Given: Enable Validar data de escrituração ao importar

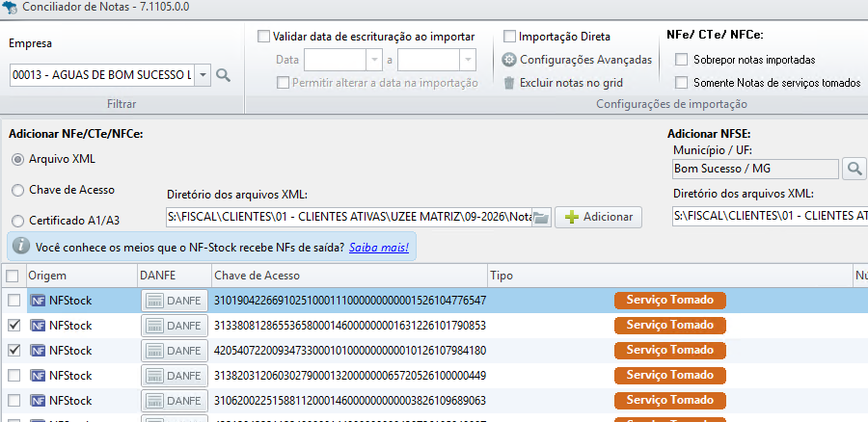Looking at the screenshot, I should click(x=263, y=37).
